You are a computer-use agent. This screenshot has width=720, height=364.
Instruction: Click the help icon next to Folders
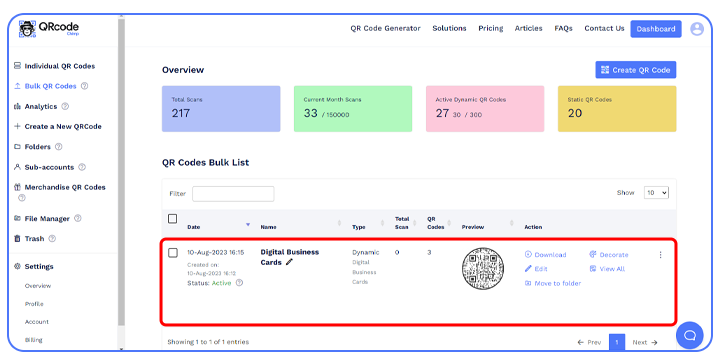pos(58,147)
